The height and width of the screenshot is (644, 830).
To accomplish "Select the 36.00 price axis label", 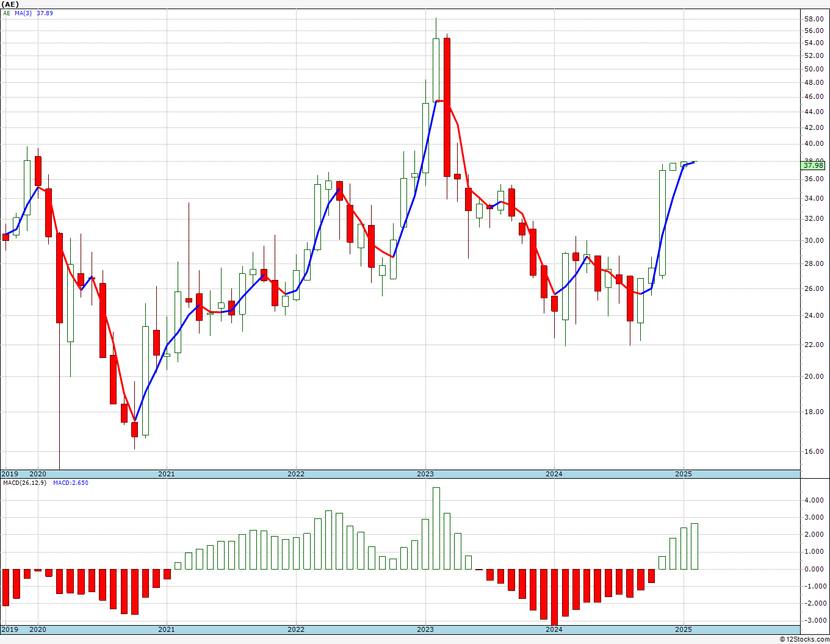I will click(x=814, y=179).
